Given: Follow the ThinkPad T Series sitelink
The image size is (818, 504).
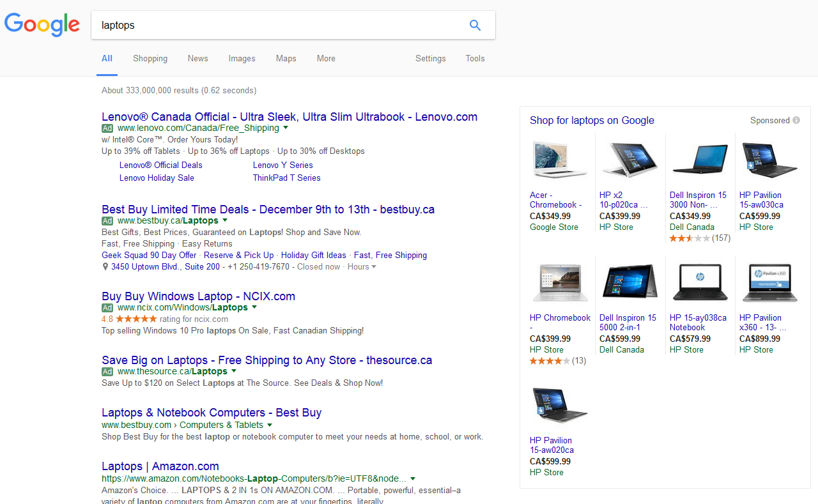Looking at the screenshot, I should pyautogui.click(x=286, y=178).
